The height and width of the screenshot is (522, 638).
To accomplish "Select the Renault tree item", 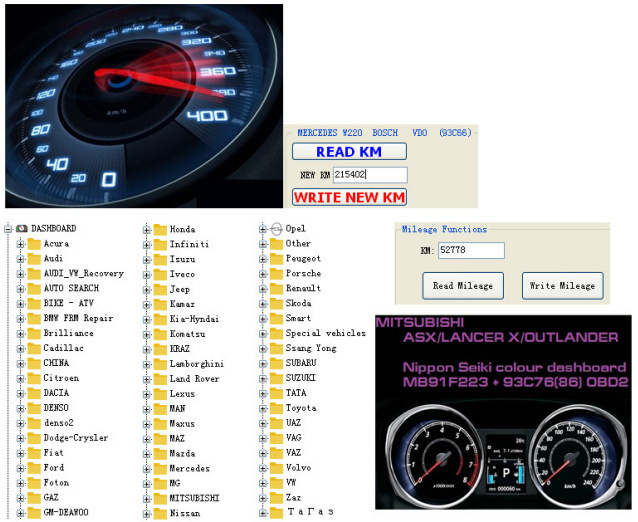I will [303, 288].
